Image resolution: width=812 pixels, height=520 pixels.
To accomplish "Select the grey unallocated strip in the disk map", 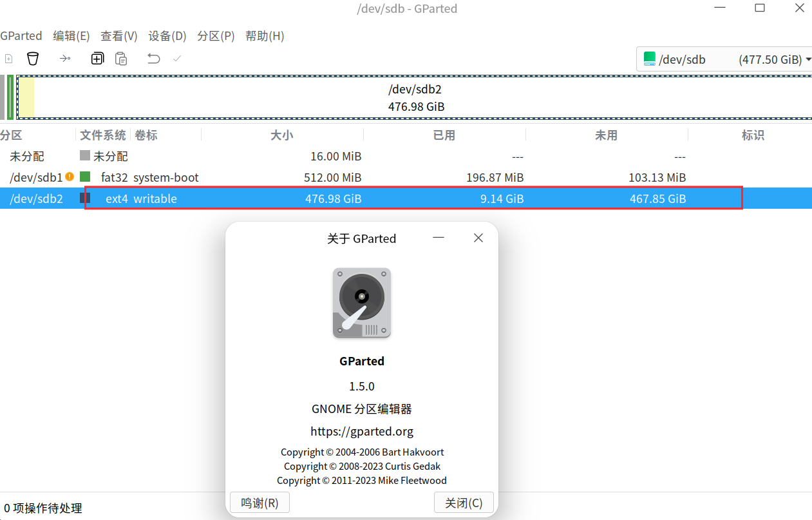I will point(2,97).
